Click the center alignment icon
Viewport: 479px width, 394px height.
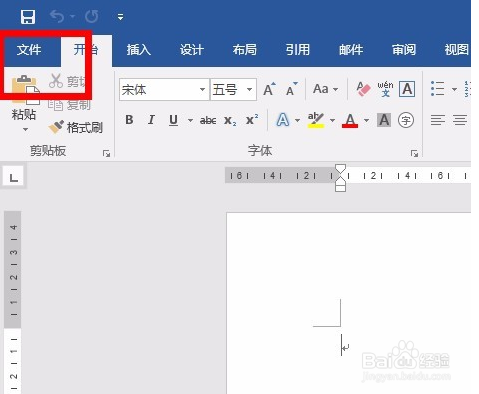click(x=460, y=120)
